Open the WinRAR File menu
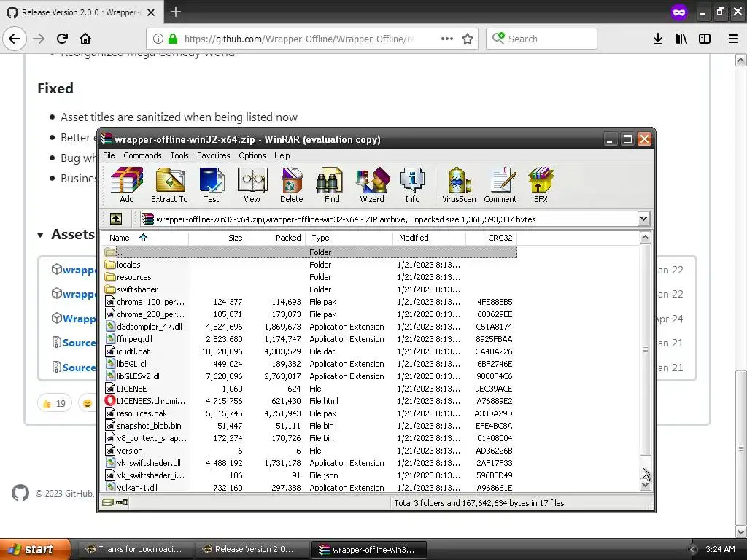Viewport: 747px width, 560px height. click(x=109, y=155)
